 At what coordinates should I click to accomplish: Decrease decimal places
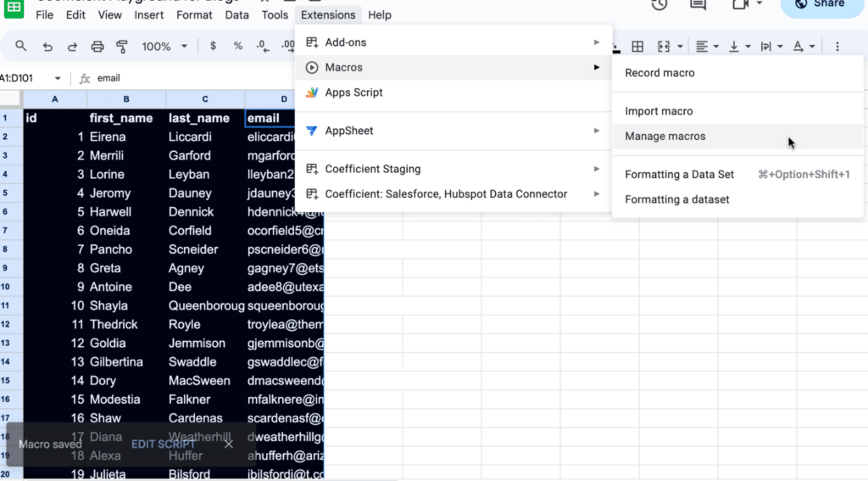pyautogui.click(x=263, y=46)
